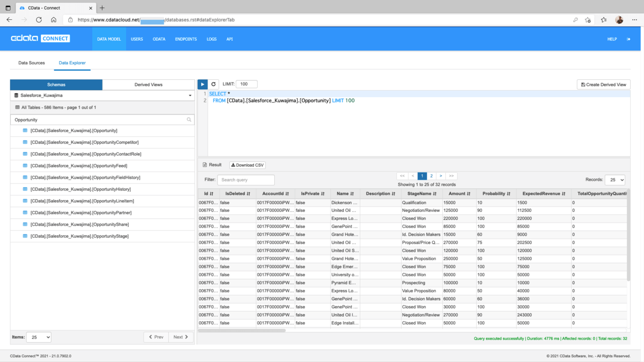Go to browser home page
The height and width of the screenshot is (362, 644).
tap(54, 20)
